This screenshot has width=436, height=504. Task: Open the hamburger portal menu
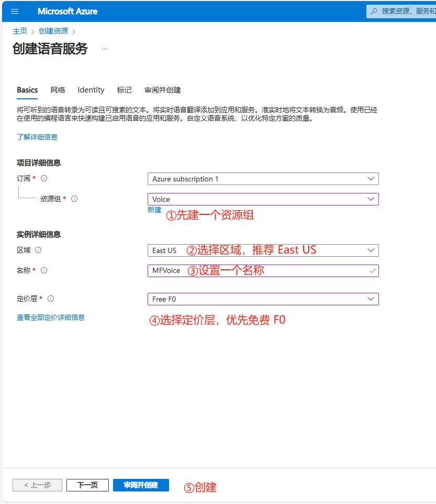coord(15,12)
